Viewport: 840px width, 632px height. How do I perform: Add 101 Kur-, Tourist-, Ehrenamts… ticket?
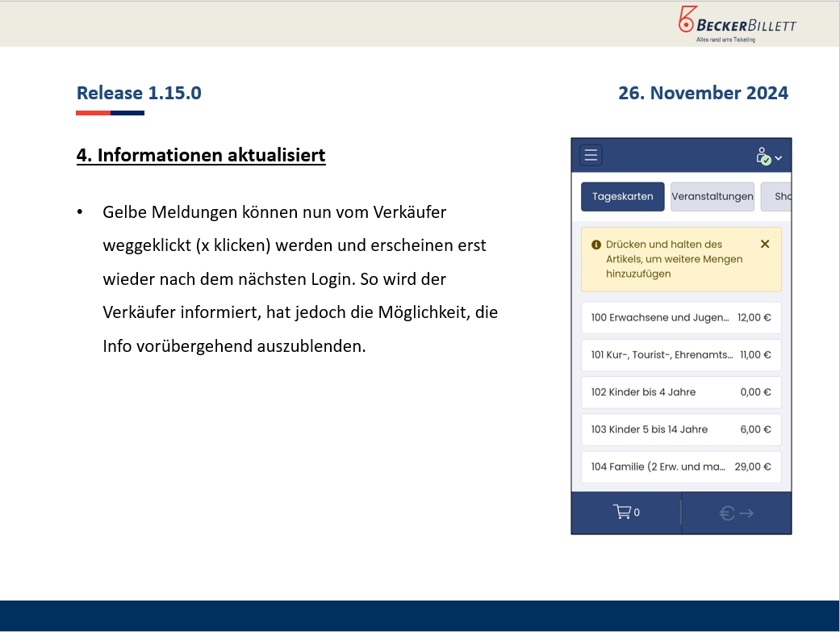point(681,355)
